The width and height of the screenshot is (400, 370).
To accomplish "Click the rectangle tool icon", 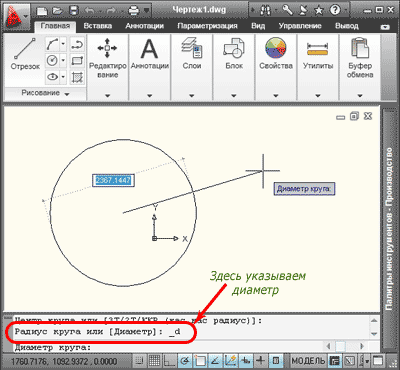I will 77,61.
